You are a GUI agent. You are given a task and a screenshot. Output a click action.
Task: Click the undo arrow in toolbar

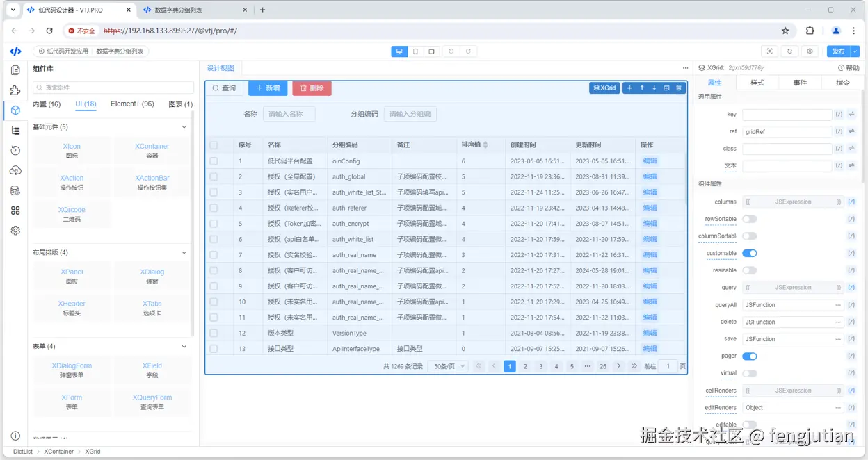point(451,51)
